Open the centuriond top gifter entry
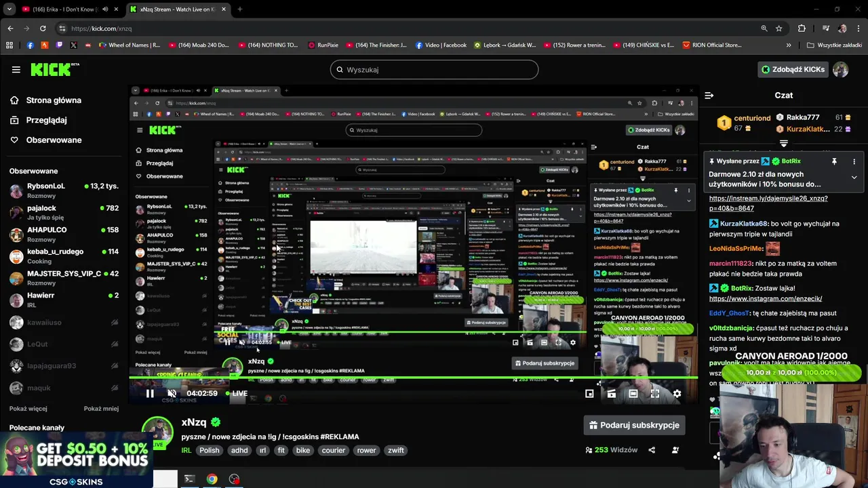868x488 pixels. [745, 123]
